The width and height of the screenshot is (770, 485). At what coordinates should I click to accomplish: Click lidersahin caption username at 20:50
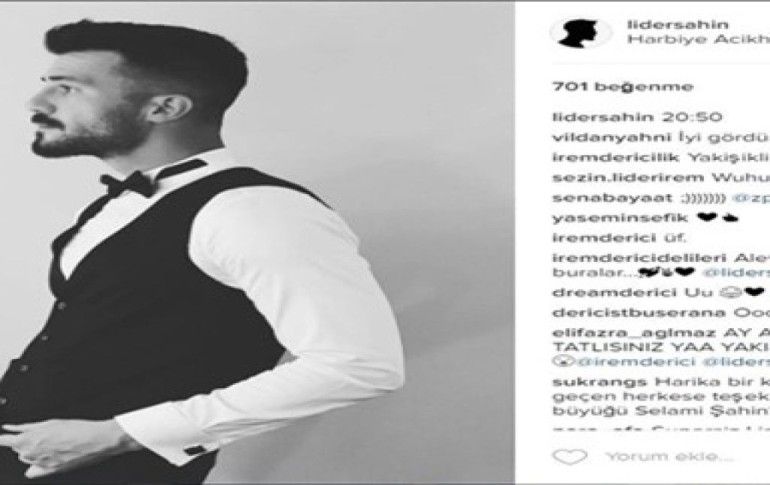604,117
